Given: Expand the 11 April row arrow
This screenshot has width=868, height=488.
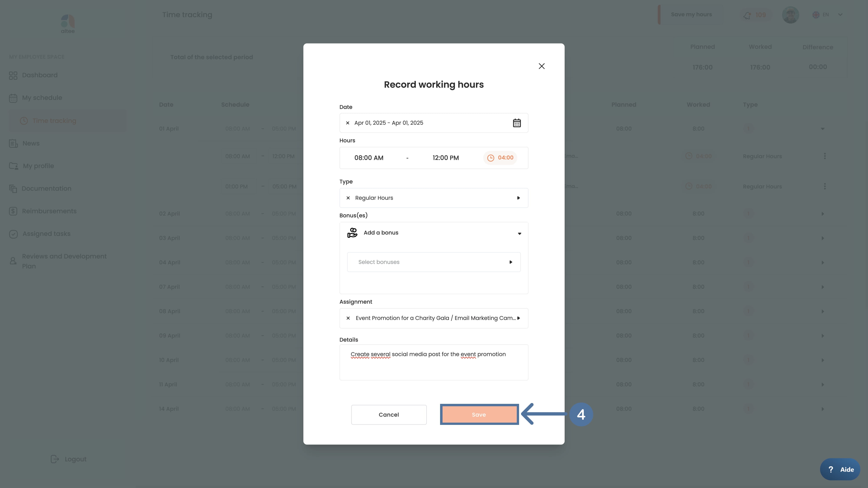Looking at the screenshot, I should coord(822,385).
